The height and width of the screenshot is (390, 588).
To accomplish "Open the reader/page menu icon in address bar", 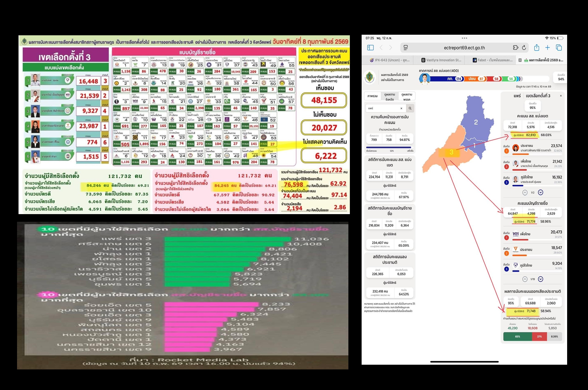I will (406, 48).
